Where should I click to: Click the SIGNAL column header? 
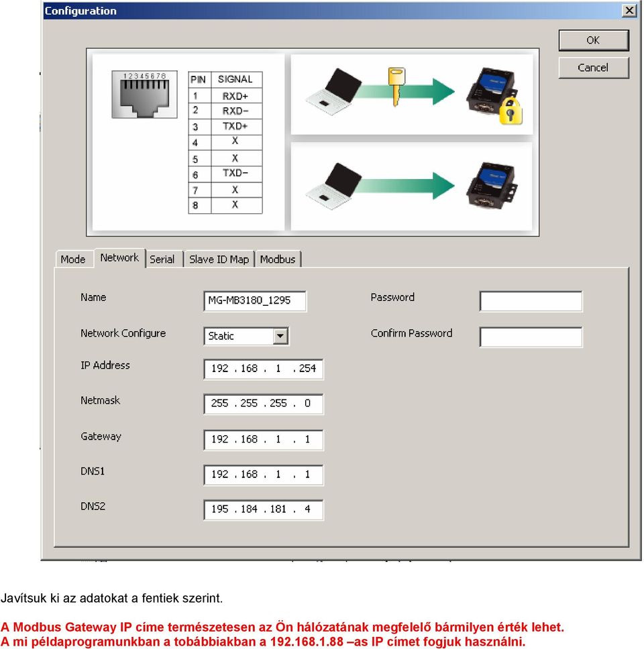[235, 79]
